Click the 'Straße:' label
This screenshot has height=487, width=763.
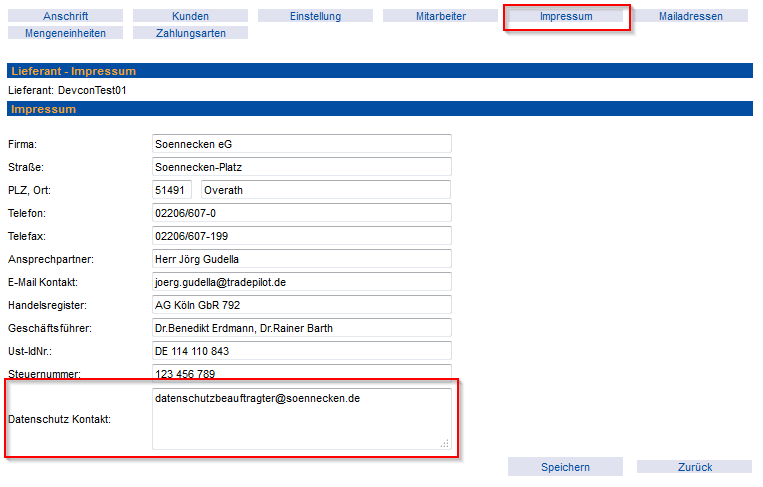coord(26,167)
